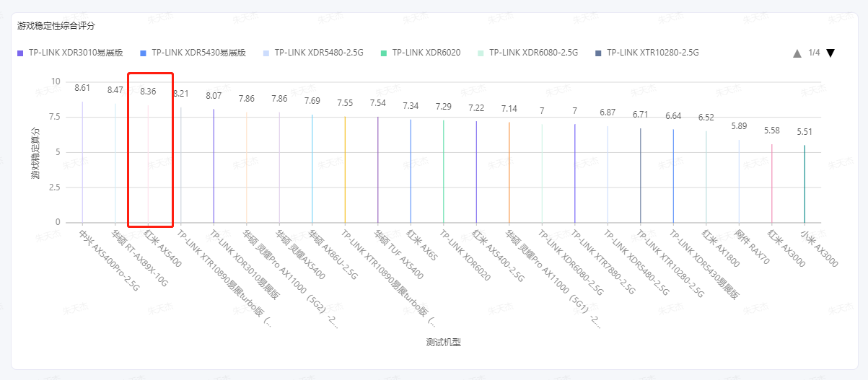Click x-axis label 红米 AX5400-2.5G
The height and width of the screenshot is (380, 868).
click(500, 257)
